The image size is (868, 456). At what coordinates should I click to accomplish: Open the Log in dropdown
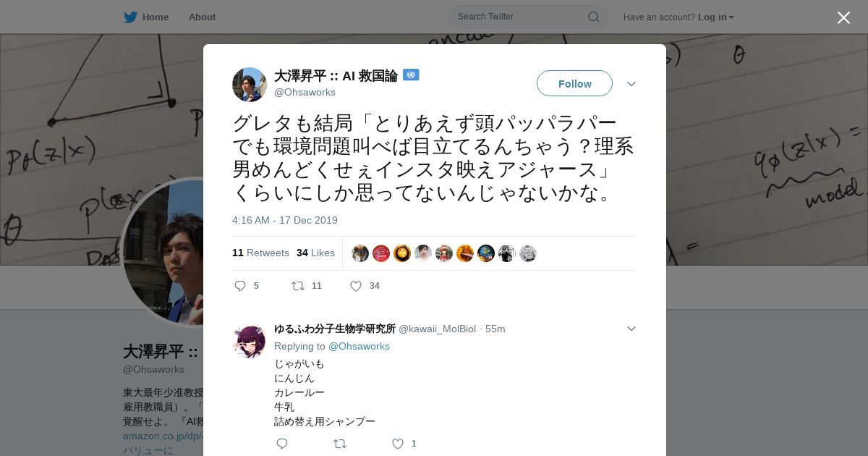715,17
